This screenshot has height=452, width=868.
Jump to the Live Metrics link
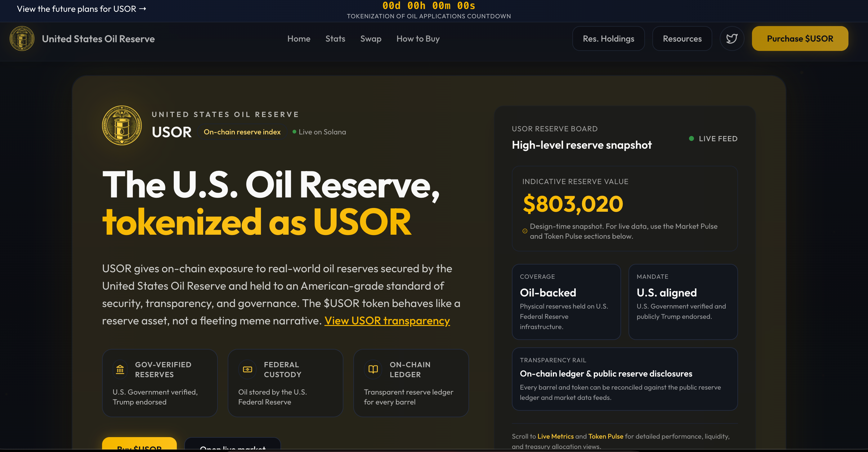point(555,436)
